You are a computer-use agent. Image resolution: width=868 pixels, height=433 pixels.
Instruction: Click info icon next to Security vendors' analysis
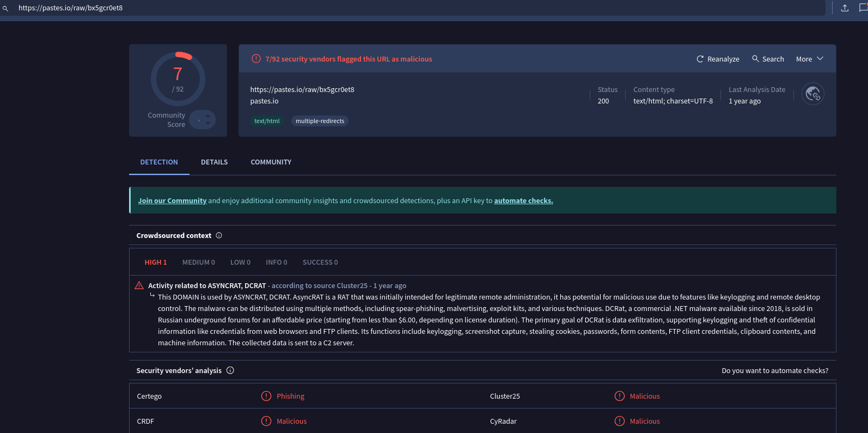click(x=230, y=370)
